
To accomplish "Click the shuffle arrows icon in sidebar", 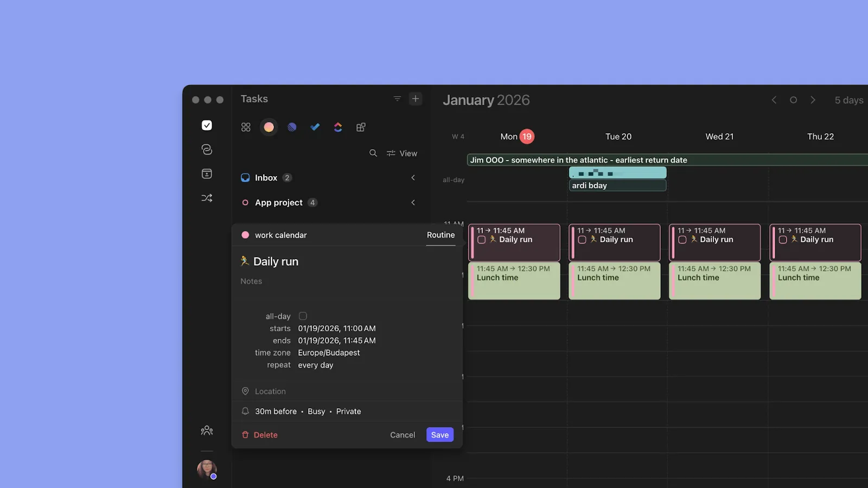I will [x=207, y=198].
